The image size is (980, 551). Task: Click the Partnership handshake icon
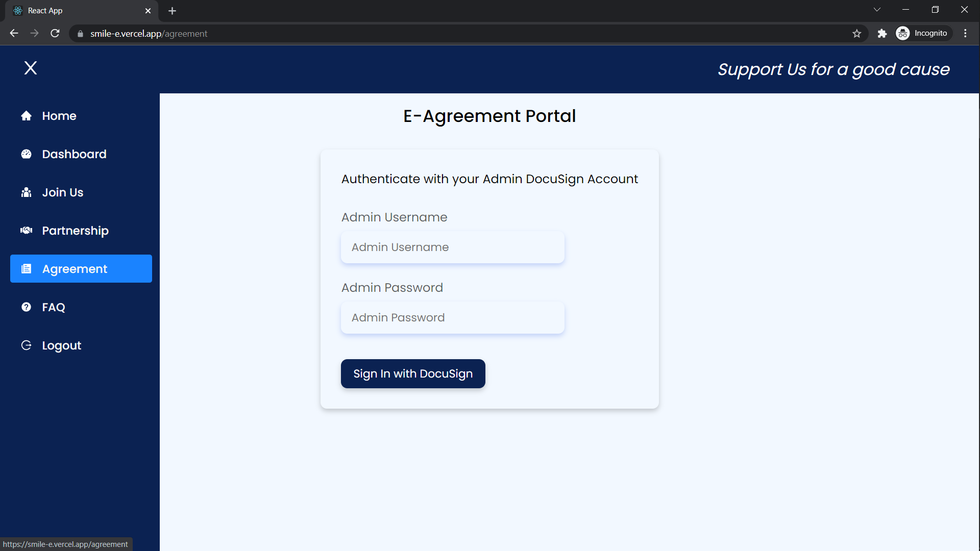26,231
